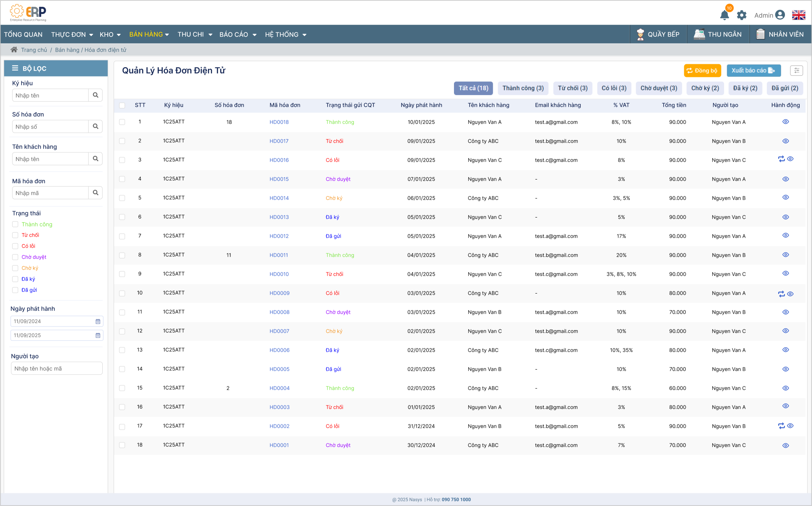Viewport: 812px width, 506px height.
Task: Resync invoice HD0009 with sync icon
Action: coord(781,294)
